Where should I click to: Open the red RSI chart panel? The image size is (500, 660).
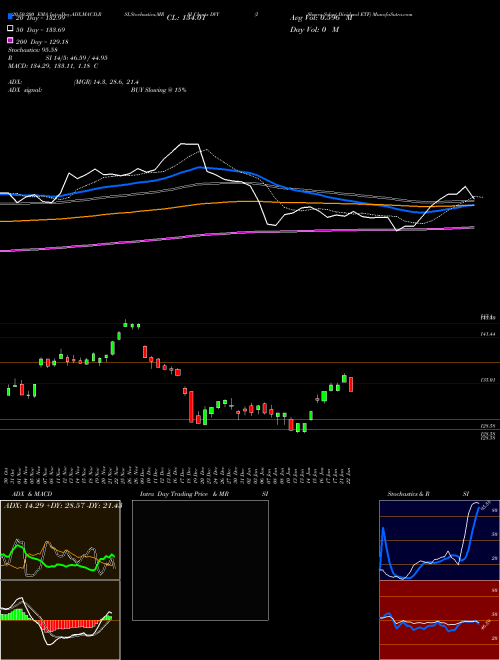coord(439,620)
